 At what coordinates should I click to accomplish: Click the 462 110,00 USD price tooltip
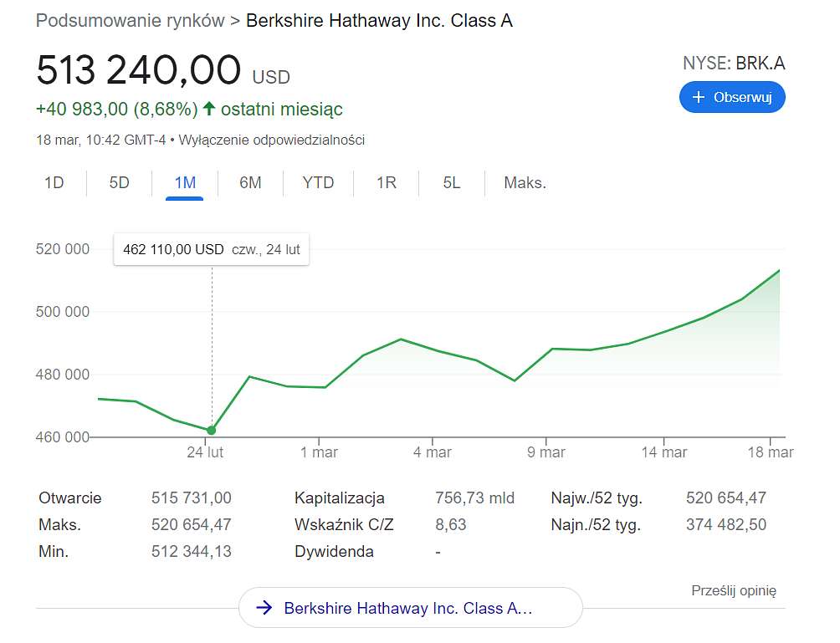(x=212, y=249)
